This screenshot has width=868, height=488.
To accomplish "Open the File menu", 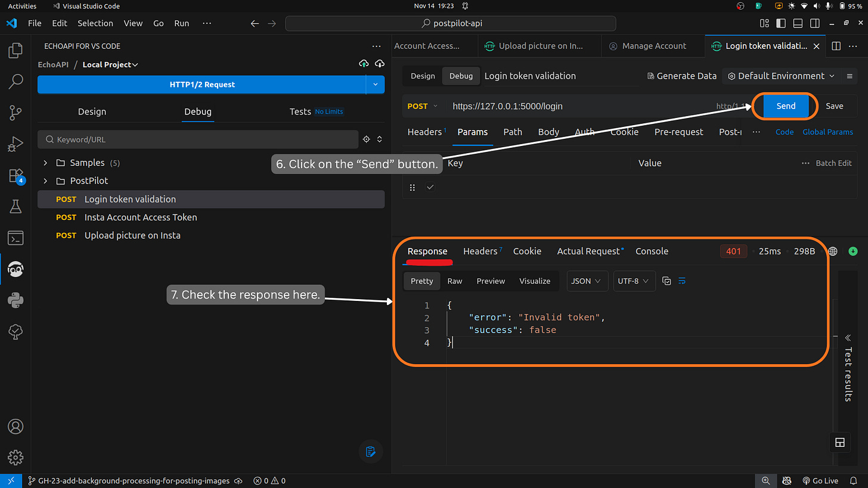I will coord(35,23).
